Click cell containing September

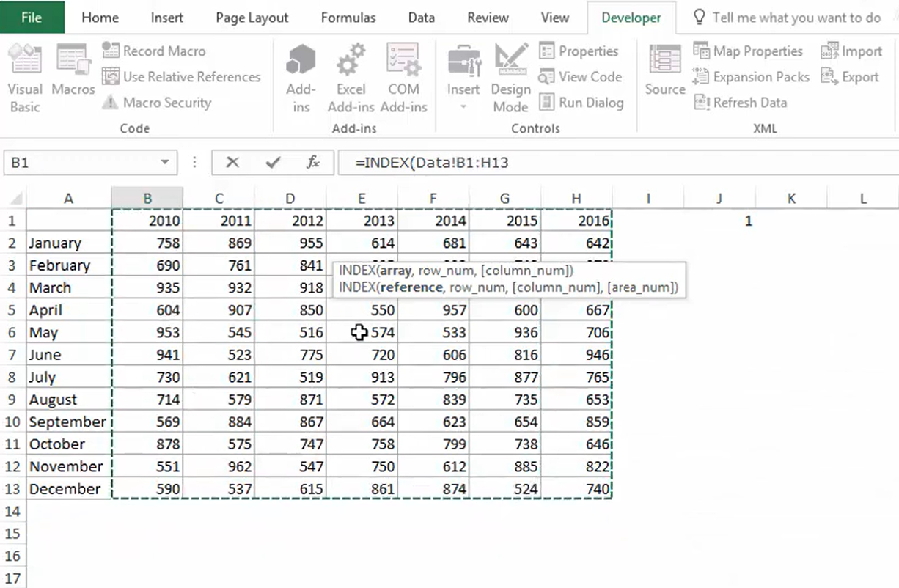[x=69, y=422]
